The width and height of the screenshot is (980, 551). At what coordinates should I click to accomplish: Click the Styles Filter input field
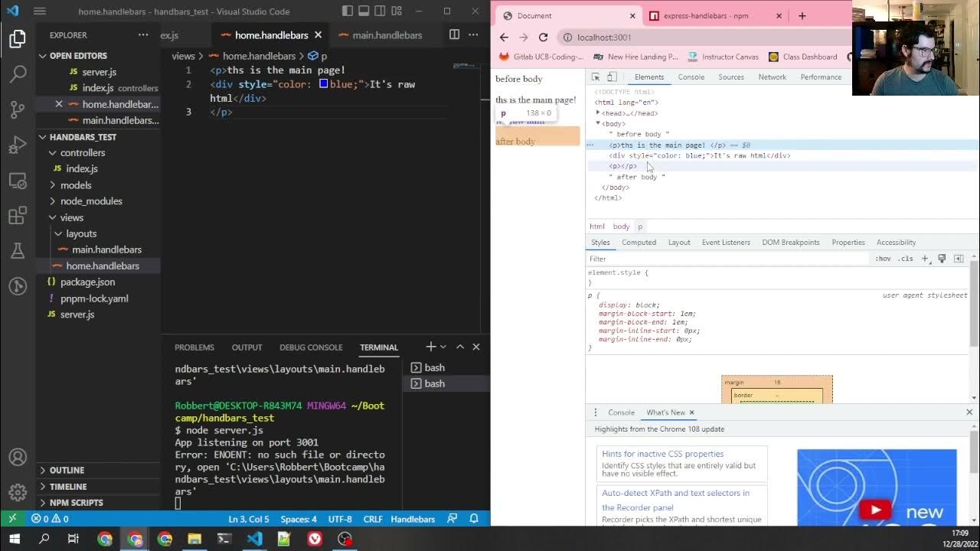click(x=727, y=259)
